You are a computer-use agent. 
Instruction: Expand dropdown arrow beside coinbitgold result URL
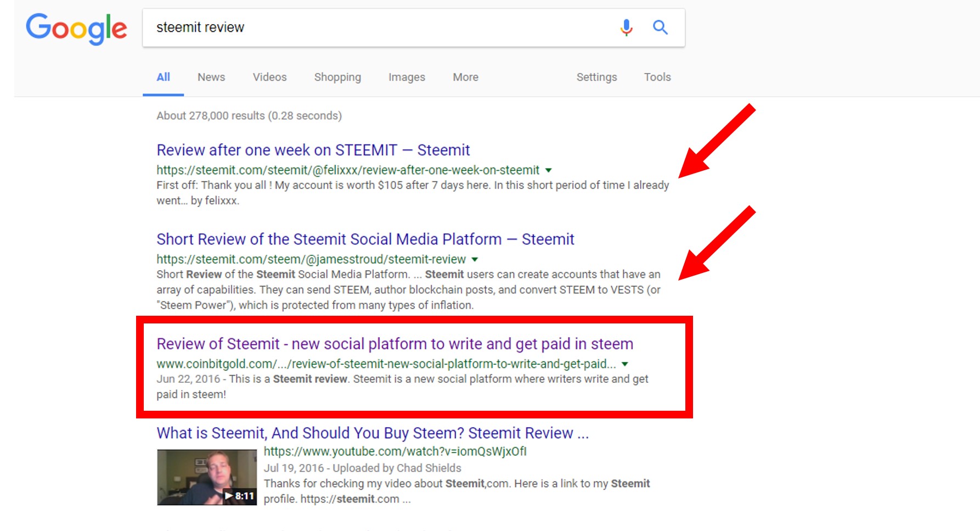click(x=624, y=364)
